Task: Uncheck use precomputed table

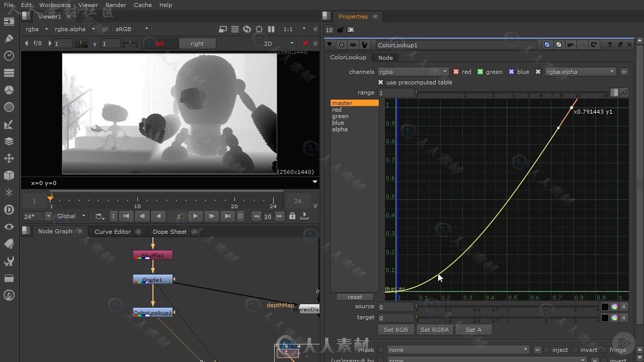Action: click(380, 82)
